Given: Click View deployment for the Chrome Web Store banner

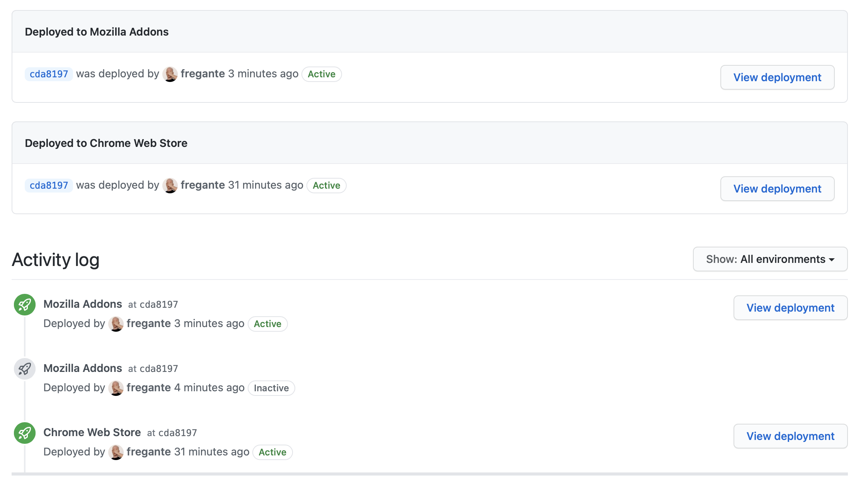Looking at the screenshot, I should (777, 189).
